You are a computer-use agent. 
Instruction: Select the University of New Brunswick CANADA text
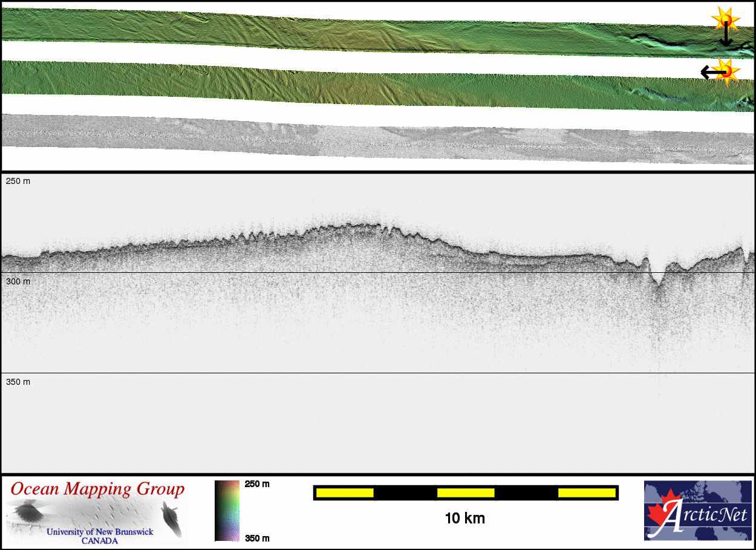click(x=100, y=536)
